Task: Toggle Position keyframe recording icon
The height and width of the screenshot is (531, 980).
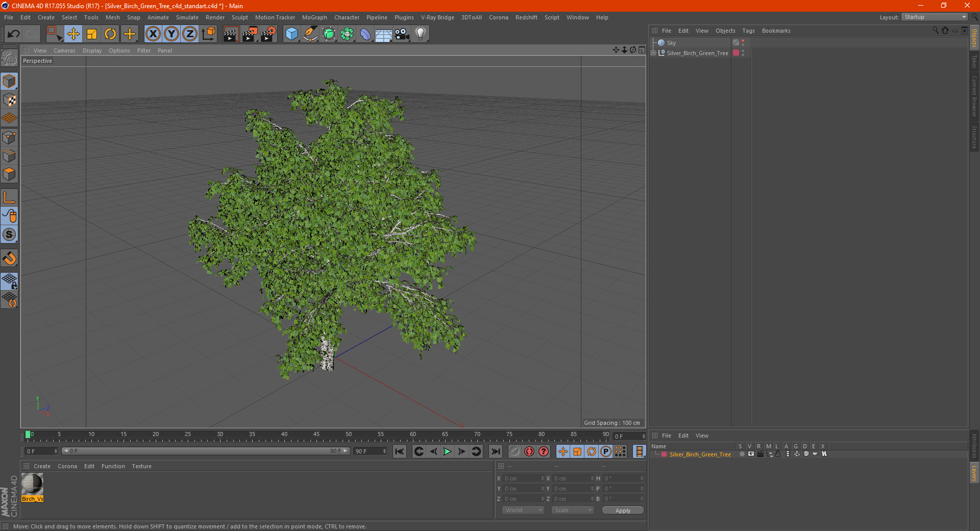Action: 562,451
